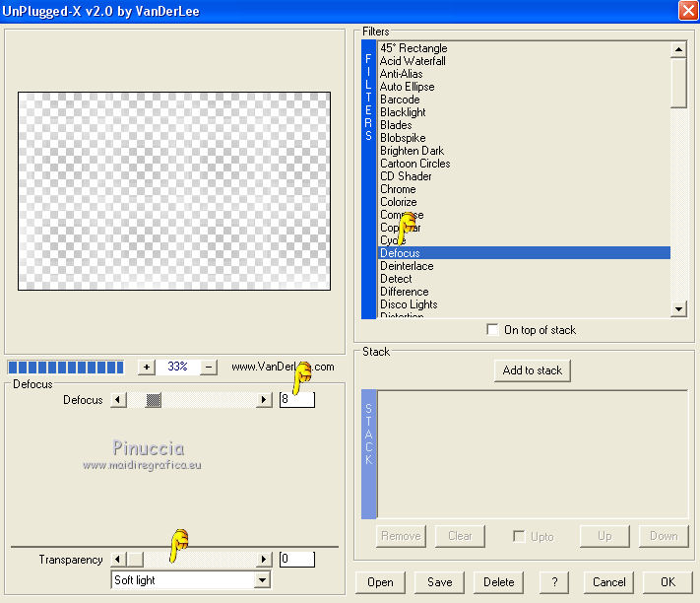Click filter list scroll up arrow
Viewport: 700px width, 603px height.
pyautogui.click(x=678, y=49)
